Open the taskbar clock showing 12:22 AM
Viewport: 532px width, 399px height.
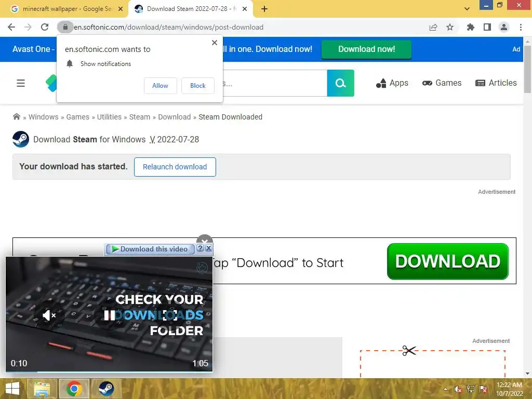(509, 389)
